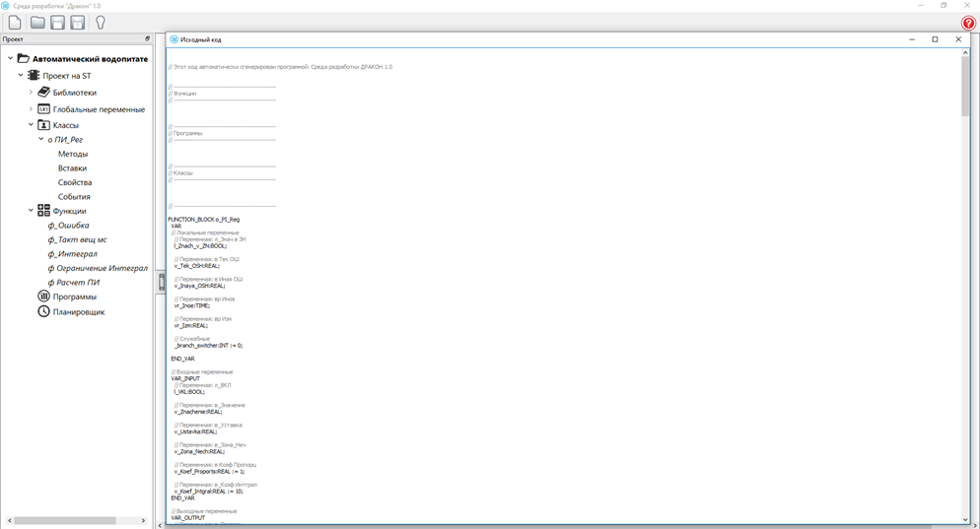
Task: Maximize the Исходный код window
Action: (935, 39)
